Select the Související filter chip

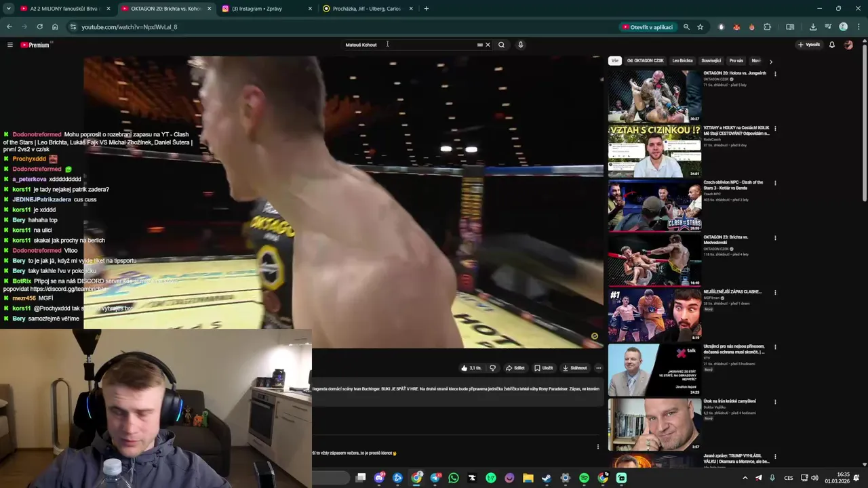point(711,60)
